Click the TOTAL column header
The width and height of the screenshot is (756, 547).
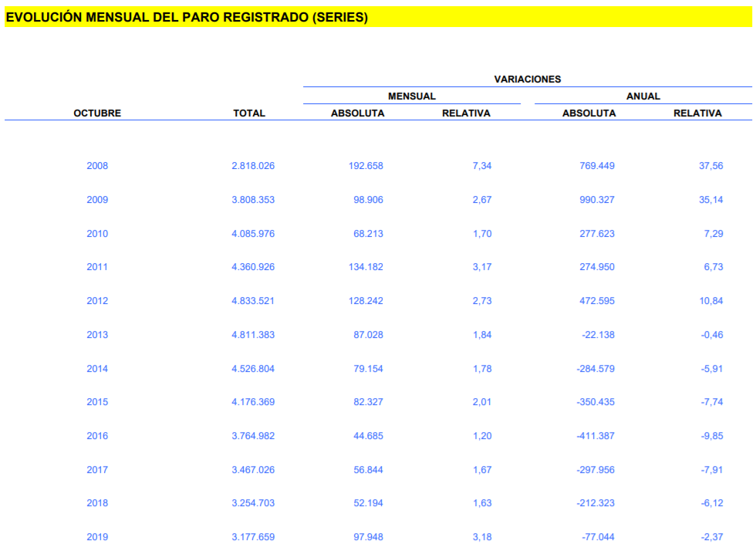click(249, 113)
